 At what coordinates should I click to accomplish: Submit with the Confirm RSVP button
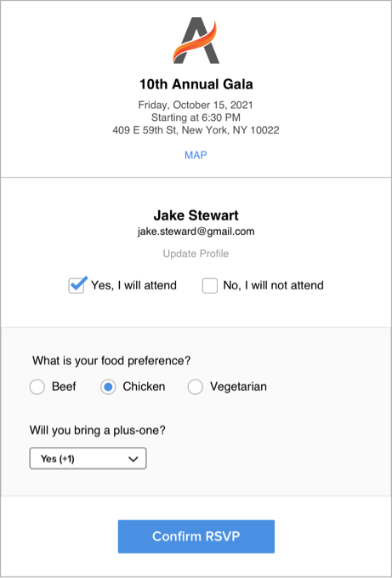(x=196, y=536)
